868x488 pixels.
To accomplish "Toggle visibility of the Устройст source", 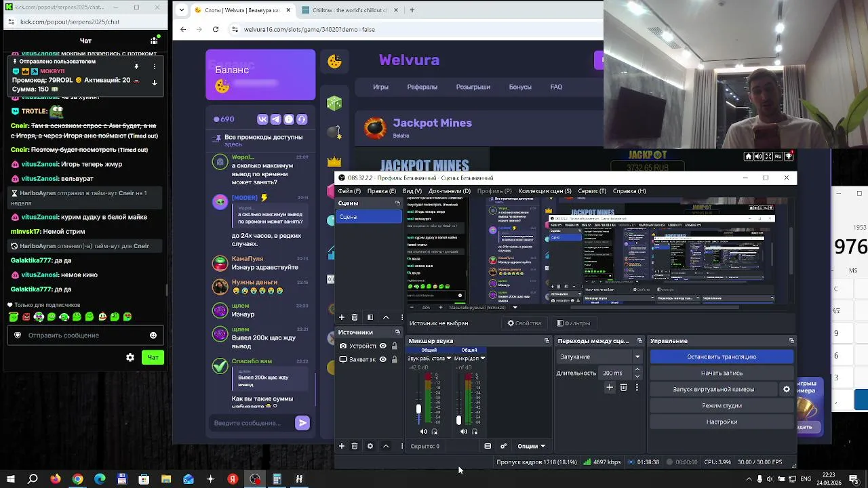I will 383,346.
